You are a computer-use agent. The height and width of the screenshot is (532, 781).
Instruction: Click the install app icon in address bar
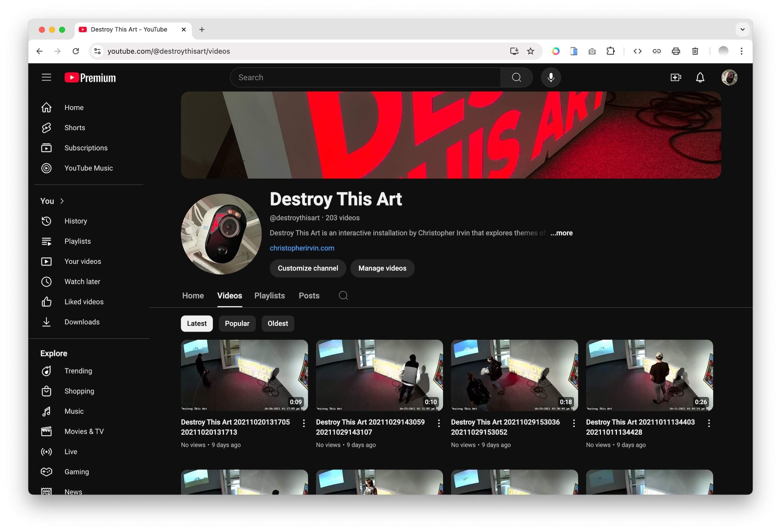(514, 51)
